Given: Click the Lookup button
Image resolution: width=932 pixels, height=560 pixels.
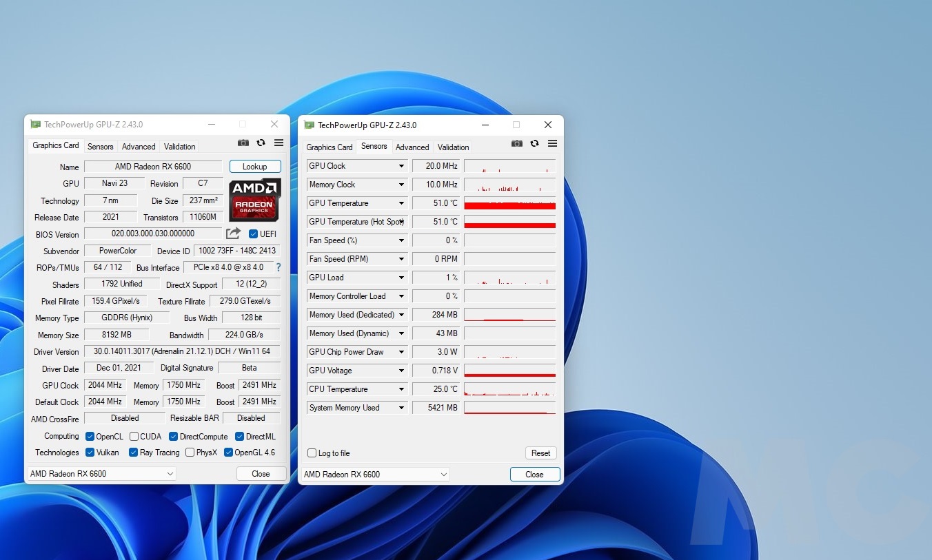Looking at the screenshot, I should [x=255, y=167].
